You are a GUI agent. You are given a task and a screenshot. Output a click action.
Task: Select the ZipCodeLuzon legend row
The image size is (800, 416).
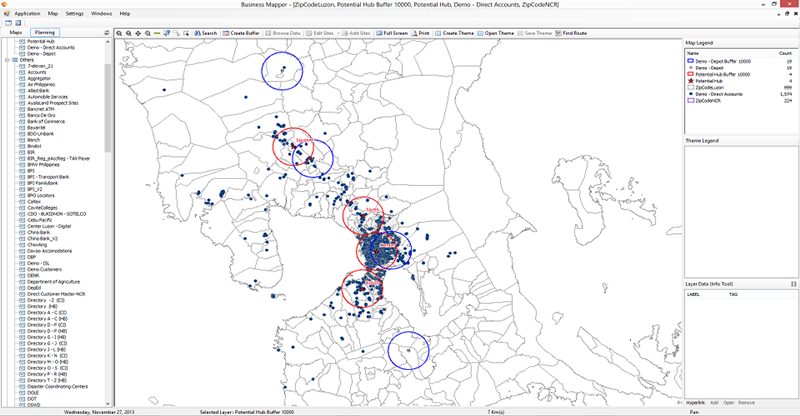click(739, 87)
